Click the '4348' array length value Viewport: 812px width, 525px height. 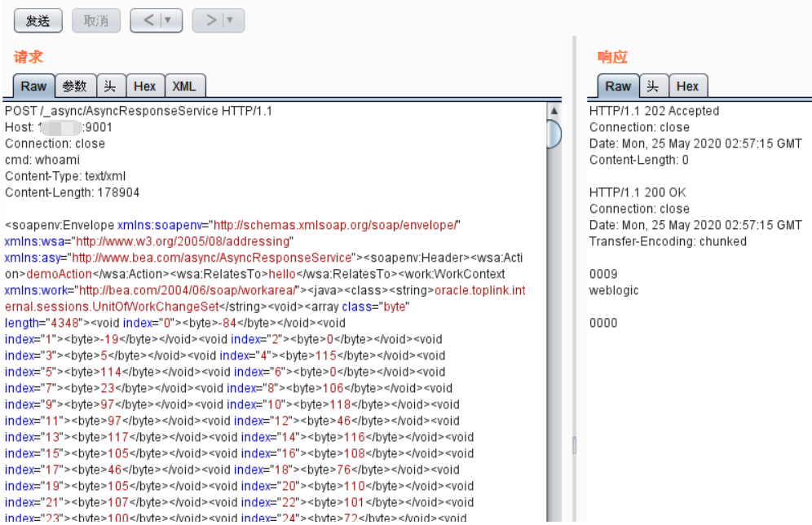(64, 323)
